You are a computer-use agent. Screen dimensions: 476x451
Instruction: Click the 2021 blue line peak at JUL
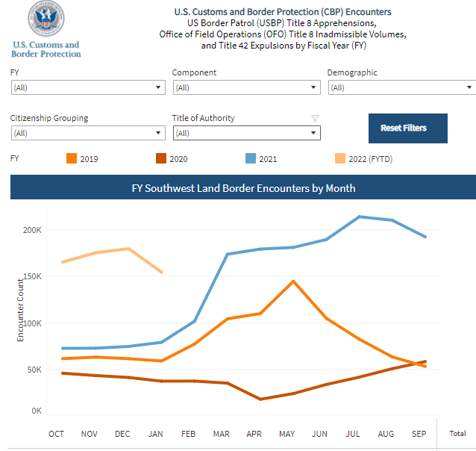tap(359, 217)
